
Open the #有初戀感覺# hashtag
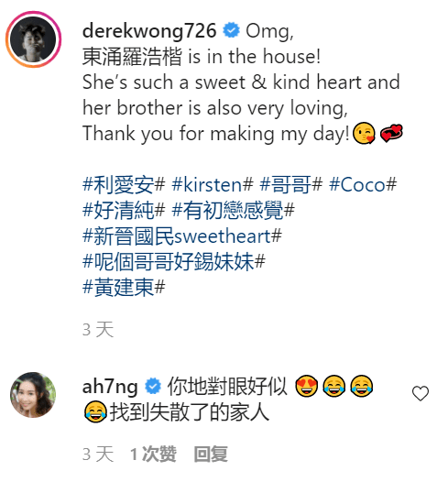click(x=233, y=211)
